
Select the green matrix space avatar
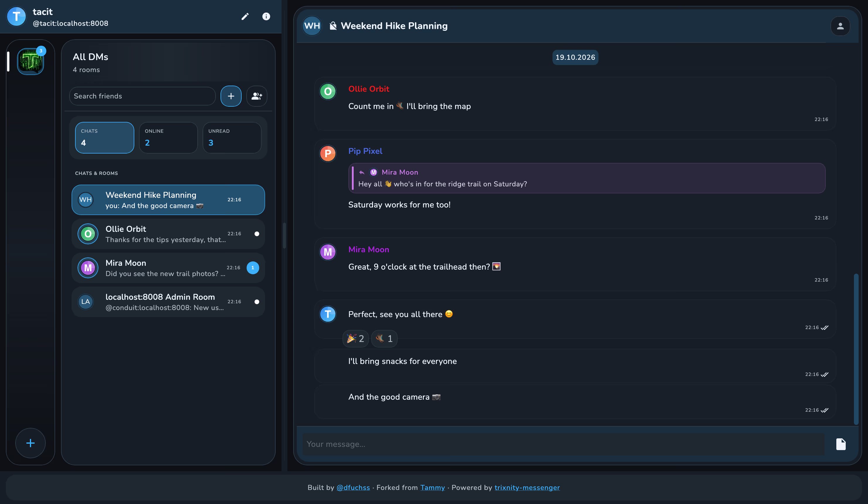pos(30,61)
